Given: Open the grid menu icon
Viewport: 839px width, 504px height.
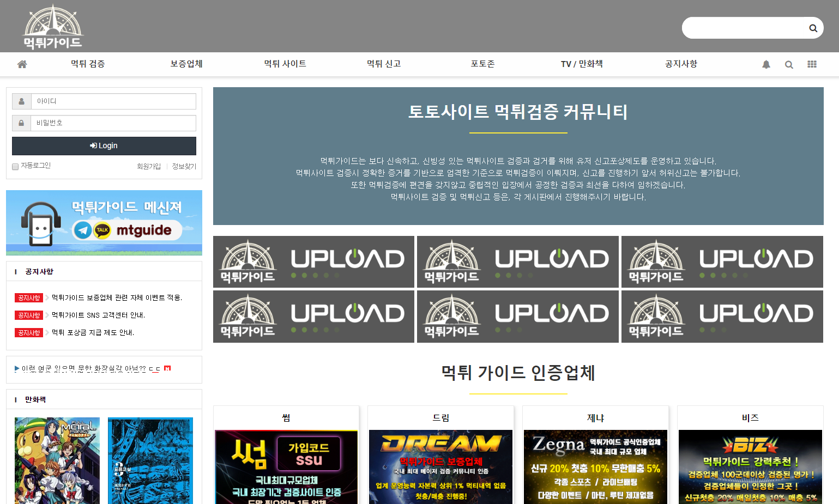Looking at the screenshot, I should point(812,64).
